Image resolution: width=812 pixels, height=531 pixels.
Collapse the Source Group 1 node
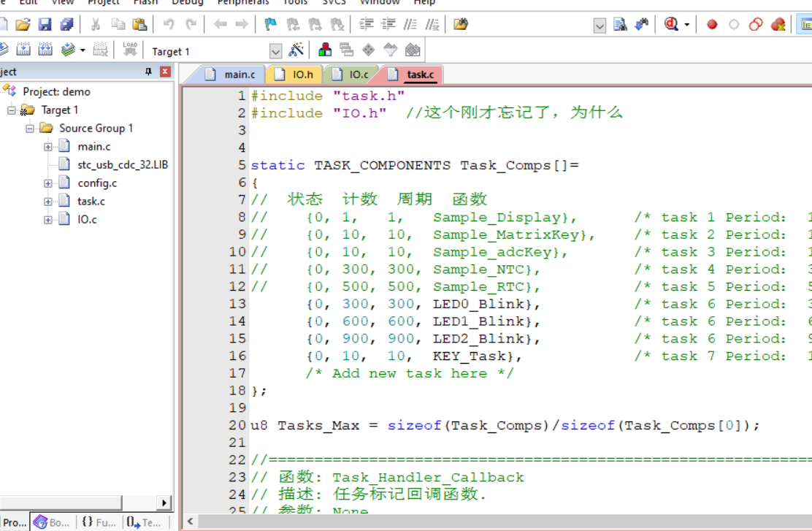pyautogui.click(x=30, y=129)
